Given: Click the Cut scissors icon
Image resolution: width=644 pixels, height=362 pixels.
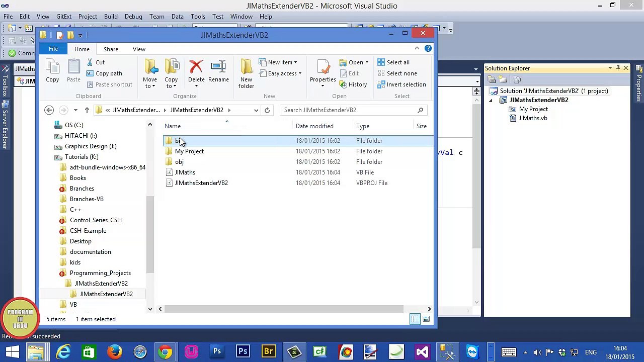Looking at the screenshot, I should 90,62.
